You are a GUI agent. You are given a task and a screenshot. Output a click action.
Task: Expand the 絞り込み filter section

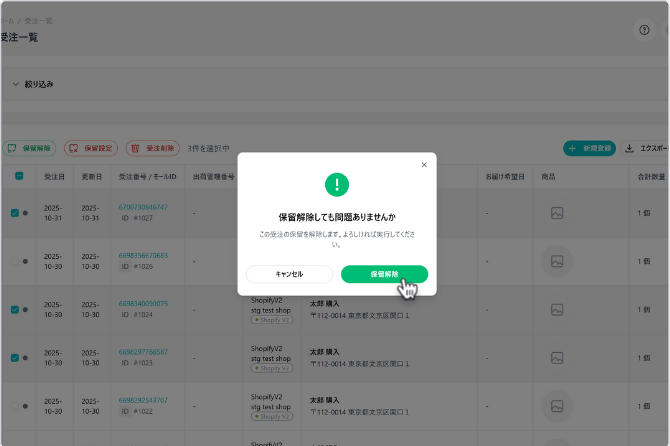point(16,84)
